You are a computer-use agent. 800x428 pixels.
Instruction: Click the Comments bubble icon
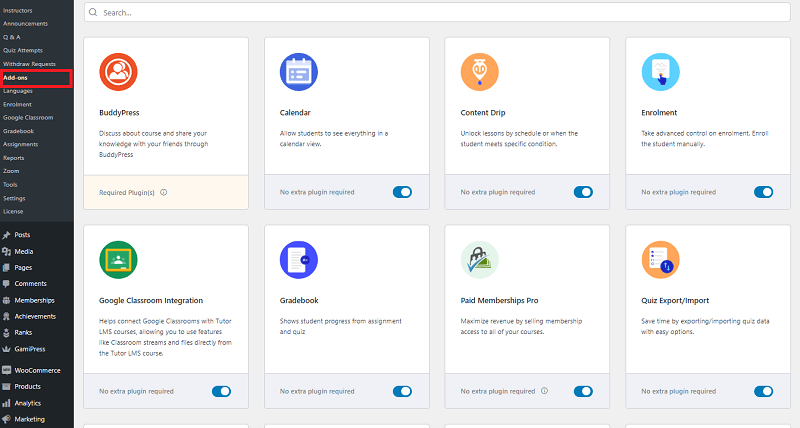6,284
